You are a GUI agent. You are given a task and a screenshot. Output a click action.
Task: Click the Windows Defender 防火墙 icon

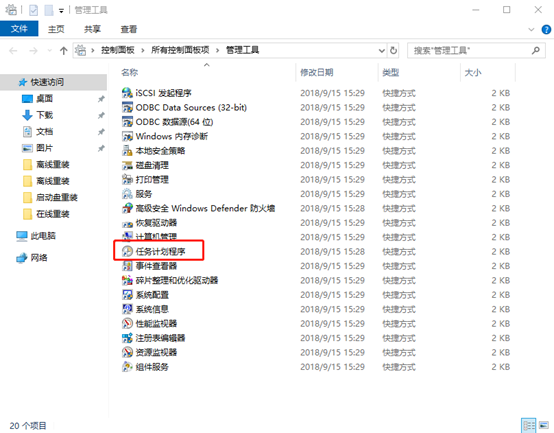(127, 208)
